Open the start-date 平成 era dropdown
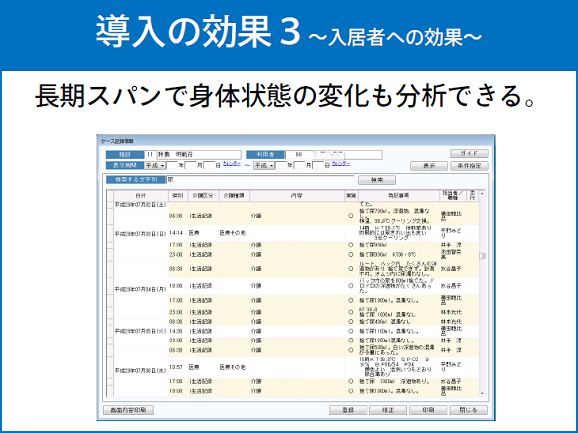578x433 pixels. pos(155,166)
